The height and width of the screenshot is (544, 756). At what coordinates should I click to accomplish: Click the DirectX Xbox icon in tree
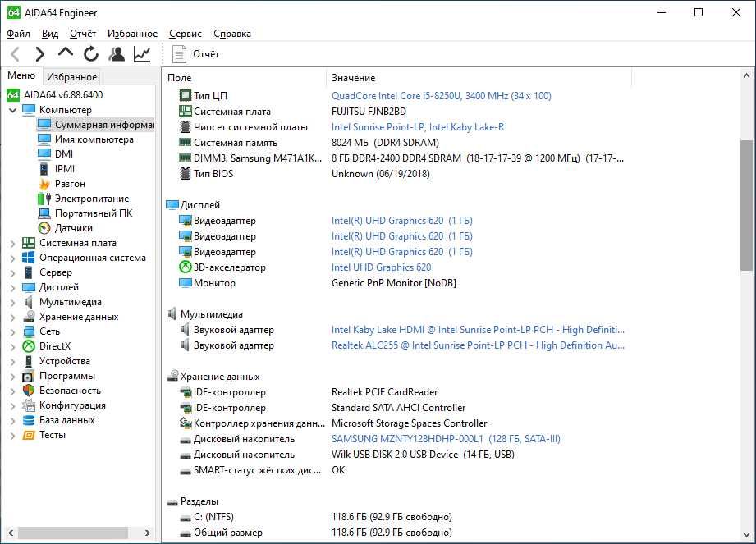[x=29, y=346]
